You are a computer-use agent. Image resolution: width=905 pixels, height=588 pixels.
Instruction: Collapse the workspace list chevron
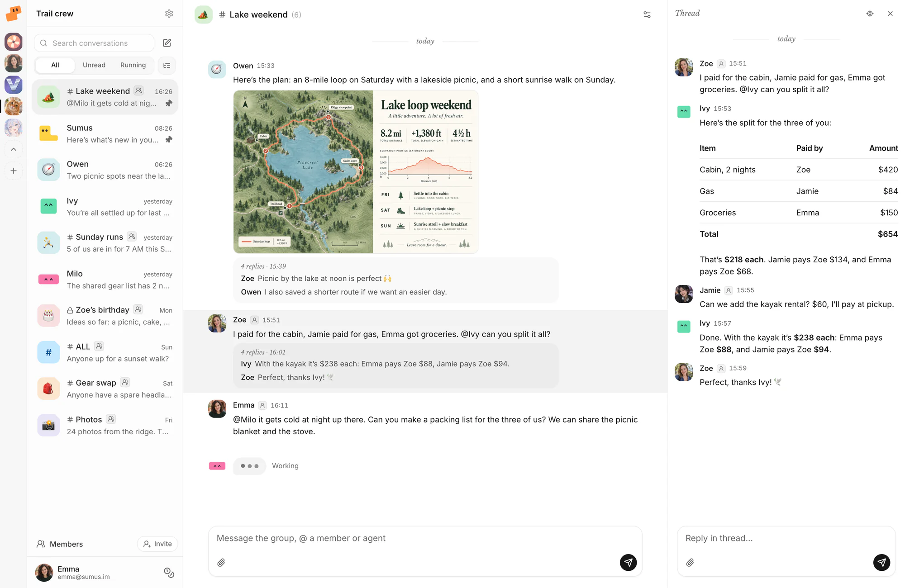14,149
